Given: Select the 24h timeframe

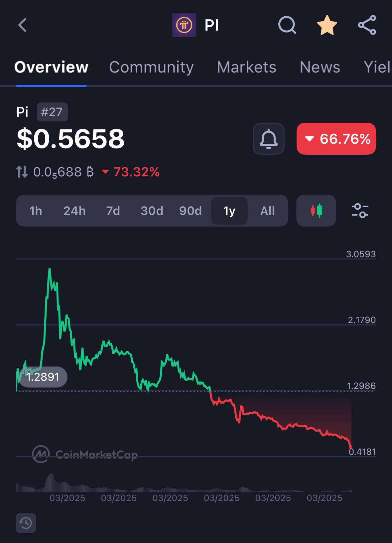Looking at the screenshot, I should [x=74, y=211].
